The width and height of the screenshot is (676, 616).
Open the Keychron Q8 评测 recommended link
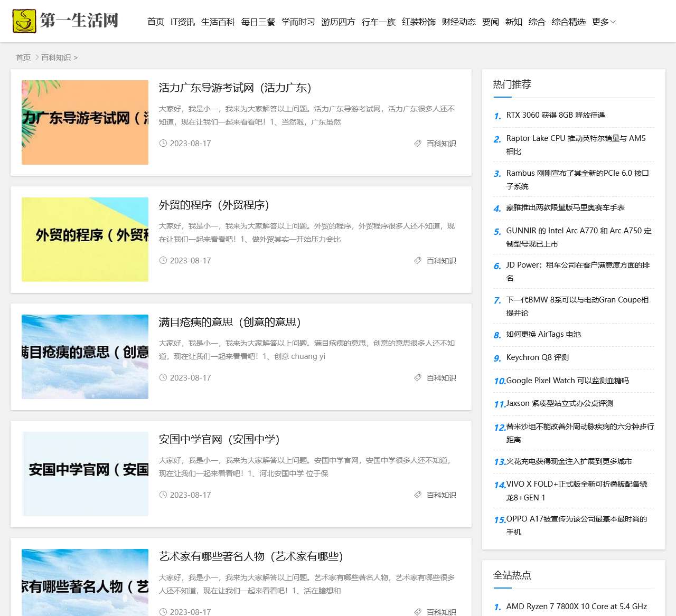coord(537,357)
